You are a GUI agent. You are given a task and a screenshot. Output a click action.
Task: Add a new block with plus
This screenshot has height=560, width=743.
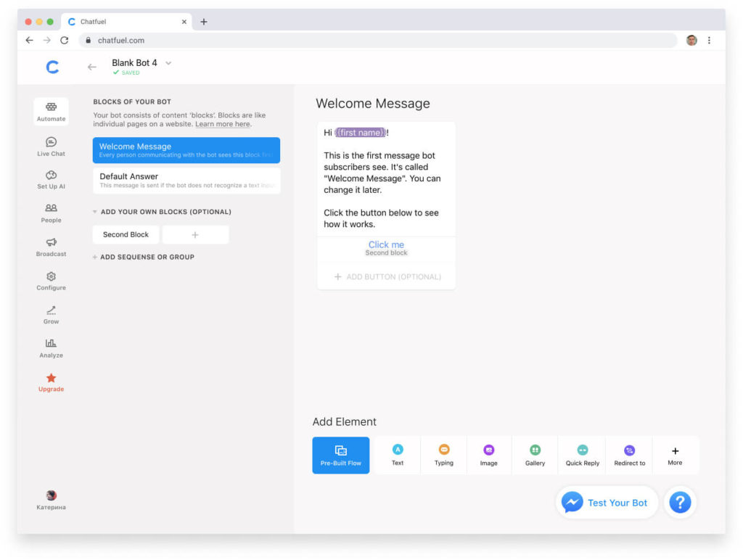coord(195,234)
